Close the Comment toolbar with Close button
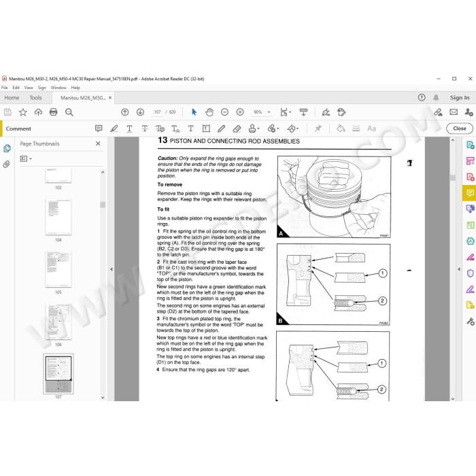The height and width of the screenshot is (476, 476). pyautogui.click(x=459, y=129)
